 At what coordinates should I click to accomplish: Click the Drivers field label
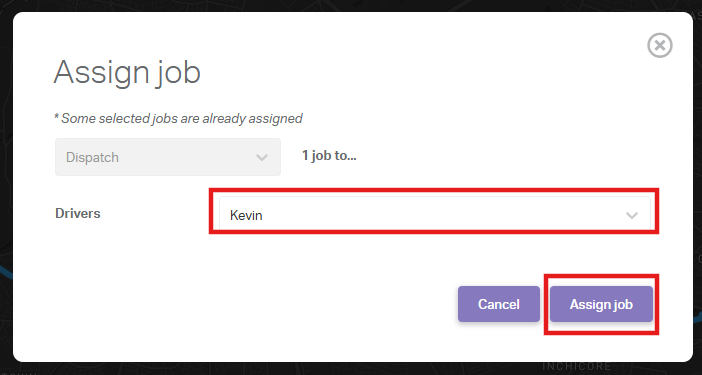point(77,213)
